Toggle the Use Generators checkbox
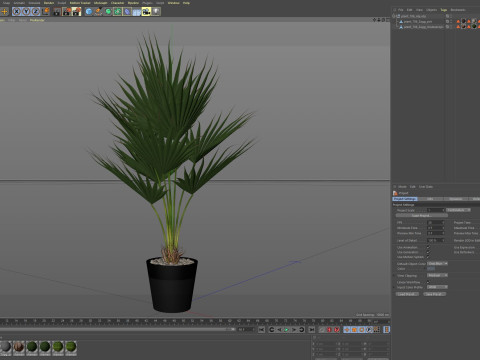 tap(428, 252)
